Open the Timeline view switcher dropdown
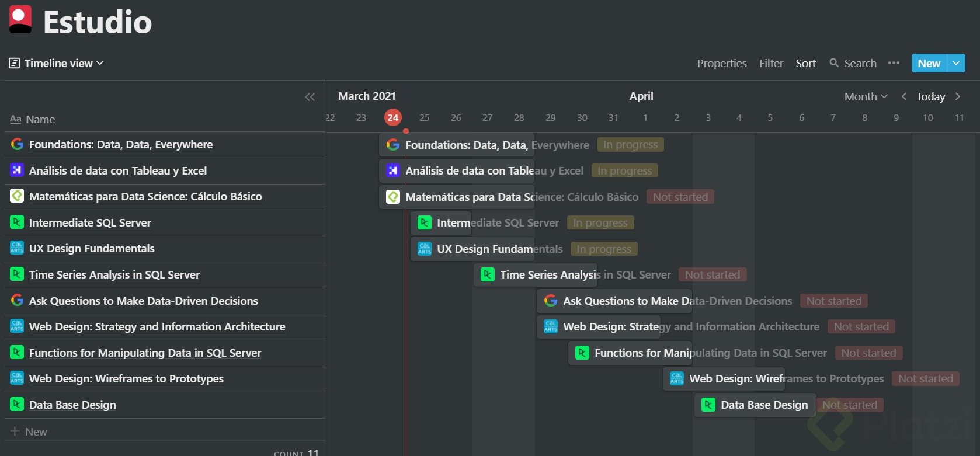Viewport: 980px width, 456px height. pos(57,63)
